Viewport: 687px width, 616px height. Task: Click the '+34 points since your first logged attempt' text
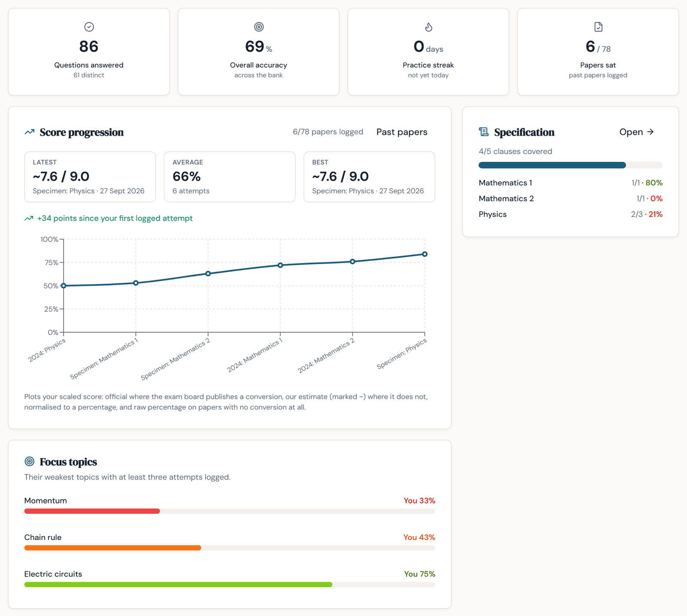pos(115,218)
